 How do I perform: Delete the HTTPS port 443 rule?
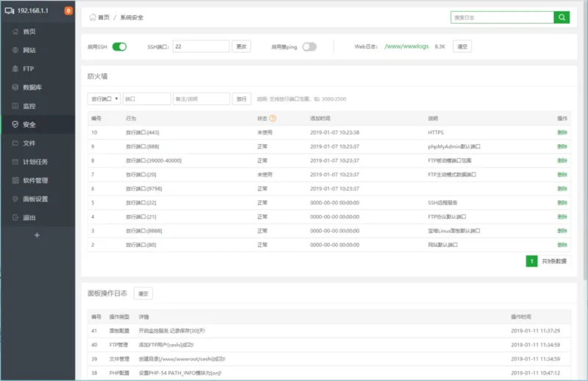pos(562,132)
